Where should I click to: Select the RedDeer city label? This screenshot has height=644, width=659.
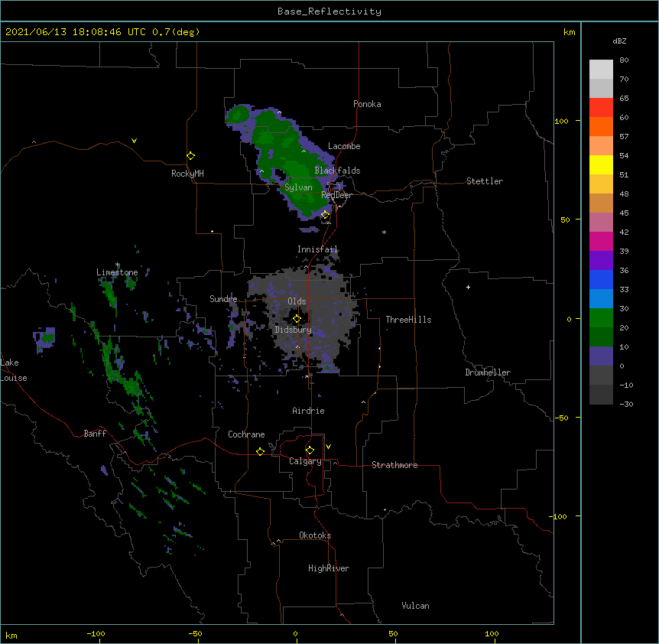pos(336,195)
